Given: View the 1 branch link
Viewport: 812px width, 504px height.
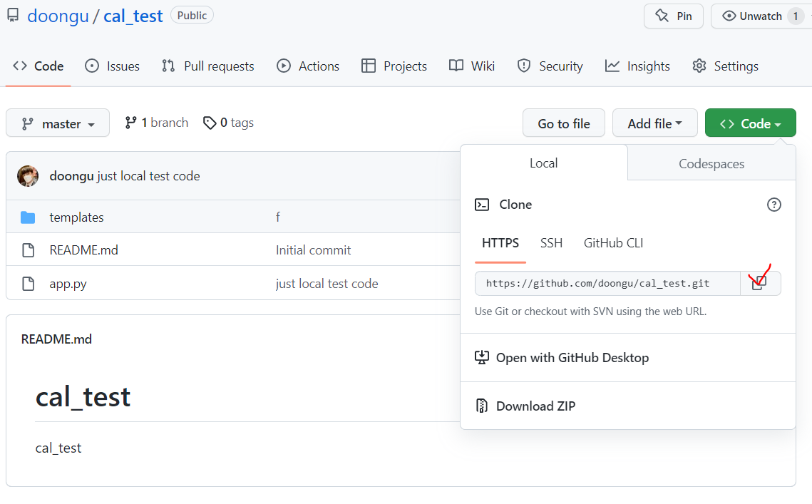Looking at the screenshot, I should pos(156,123).
